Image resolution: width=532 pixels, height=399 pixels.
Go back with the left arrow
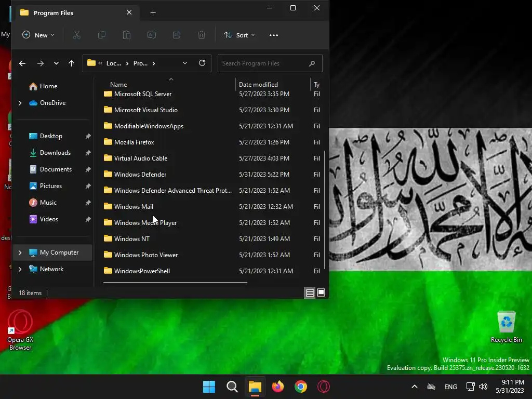[22, 63]
